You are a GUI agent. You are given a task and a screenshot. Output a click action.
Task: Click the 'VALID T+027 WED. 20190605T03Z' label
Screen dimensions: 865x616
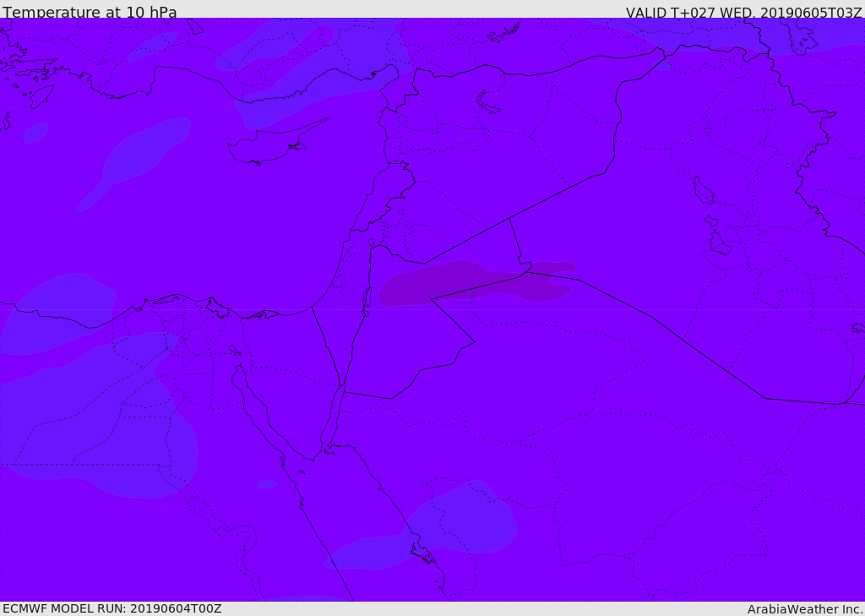[x=743, y=12]
